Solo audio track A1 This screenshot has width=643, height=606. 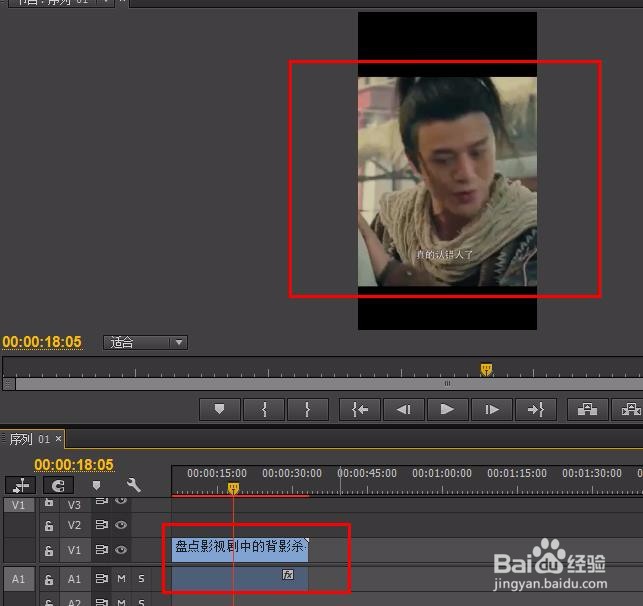[141, 579]
